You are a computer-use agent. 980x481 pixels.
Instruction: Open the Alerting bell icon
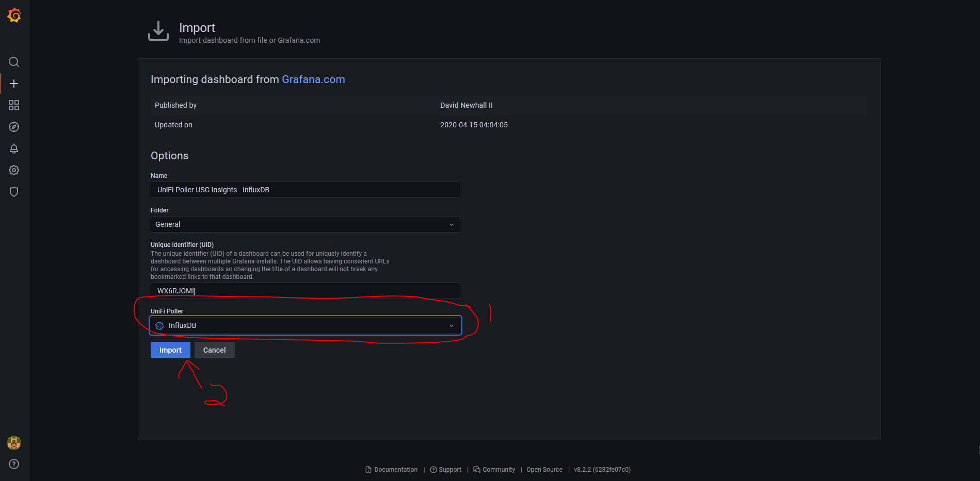click(14, 148)
